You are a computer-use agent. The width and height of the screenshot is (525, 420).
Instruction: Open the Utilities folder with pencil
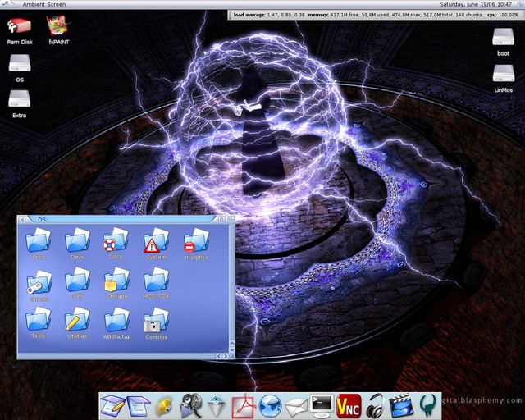pos(77,323)
